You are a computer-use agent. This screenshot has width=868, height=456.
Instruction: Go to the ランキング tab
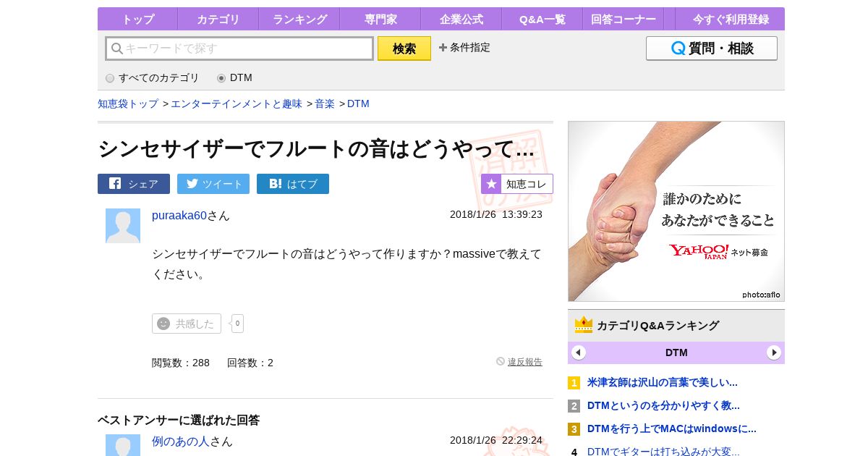(x=299, y=19)
